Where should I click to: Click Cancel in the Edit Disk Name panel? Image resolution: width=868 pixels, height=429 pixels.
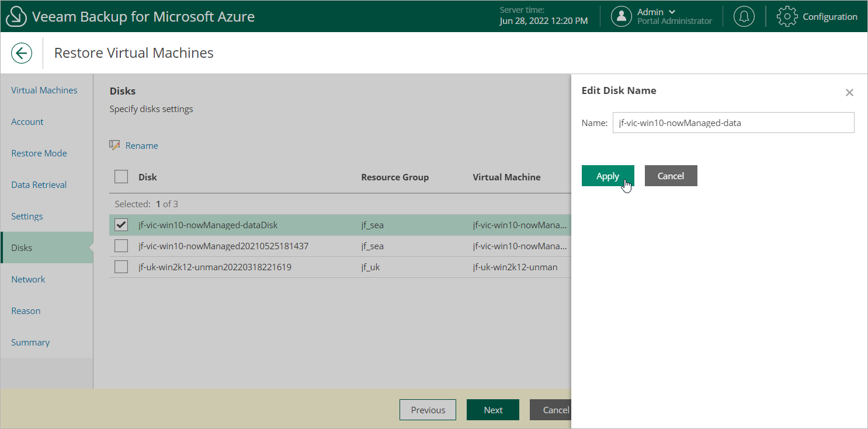point(671,176)
